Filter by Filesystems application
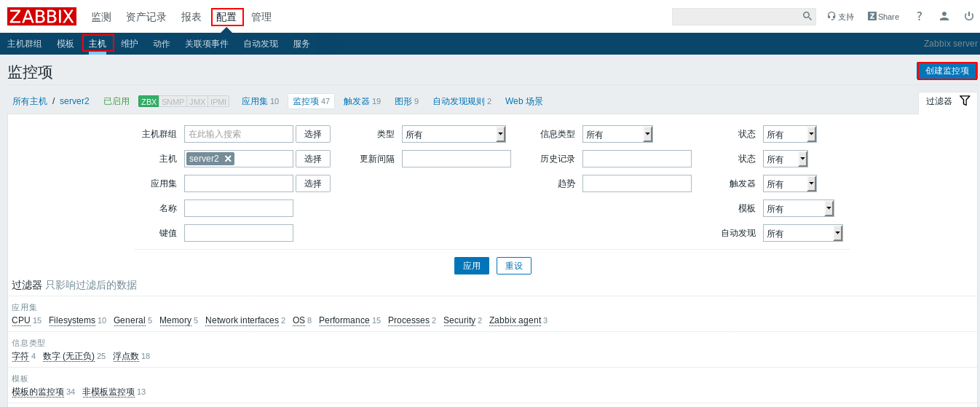 [72, 320]
